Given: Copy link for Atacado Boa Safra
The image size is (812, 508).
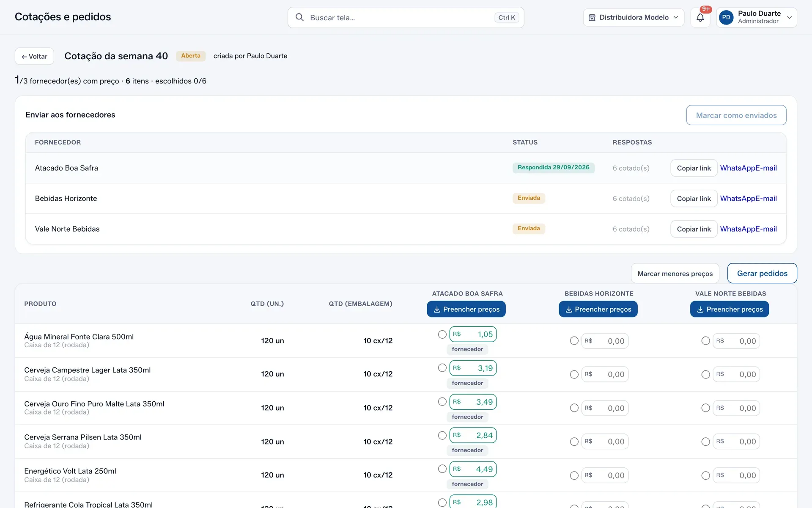Looking at the screenshot, I should click(694, 168).
